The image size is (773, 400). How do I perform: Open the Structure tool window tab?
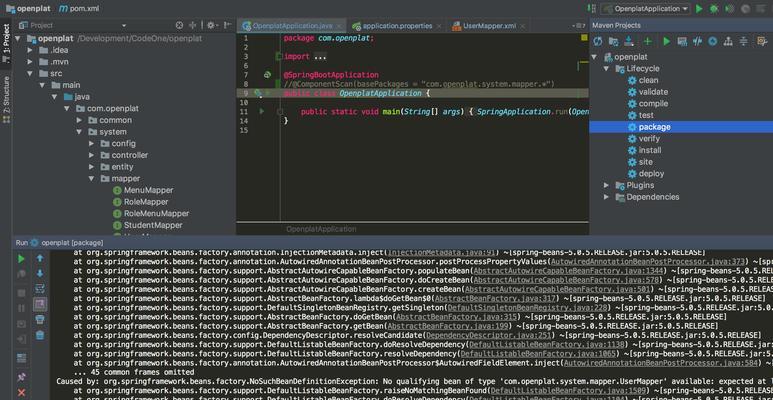[x=6, y=99]
